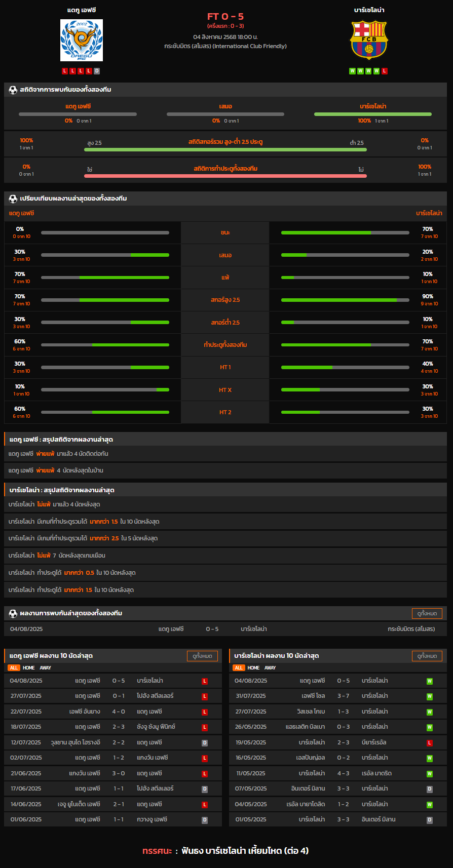453x868 pixels.
Task: Open view-all button for head-to-head results
Action: (427, 613)
